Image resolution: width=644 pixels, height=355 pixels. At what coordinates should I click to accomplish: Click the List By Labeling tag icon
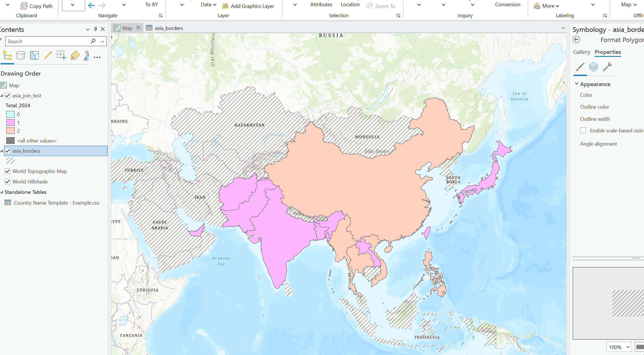pos(75,56)
